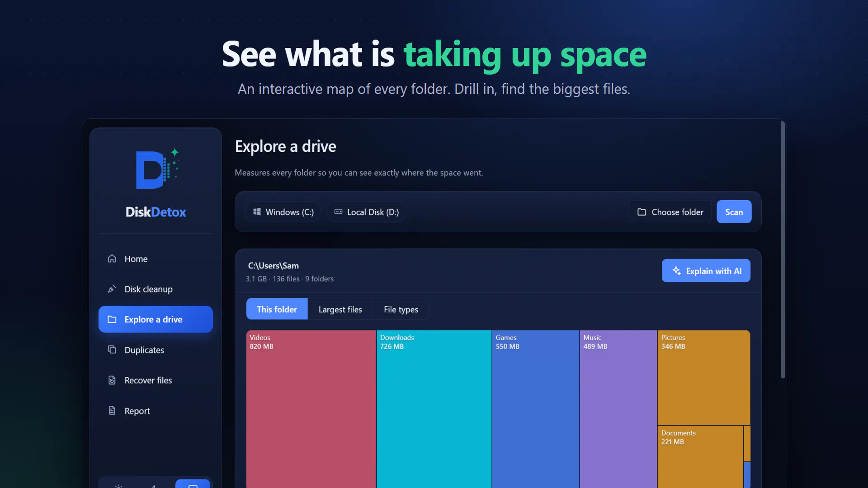Open the Pictures 346 MB treemap block
This screenshot has width=868, height=488.
click(704, 377)
